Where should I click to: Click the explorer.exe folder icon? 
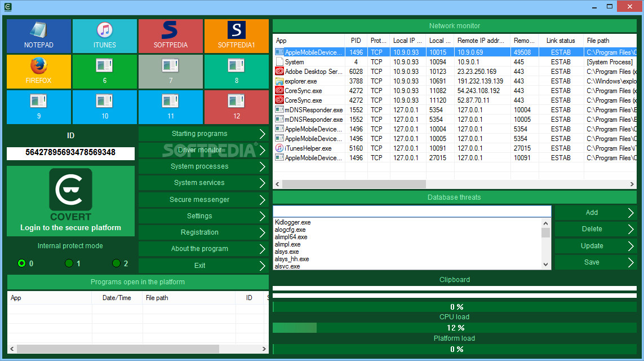point(279,81)
